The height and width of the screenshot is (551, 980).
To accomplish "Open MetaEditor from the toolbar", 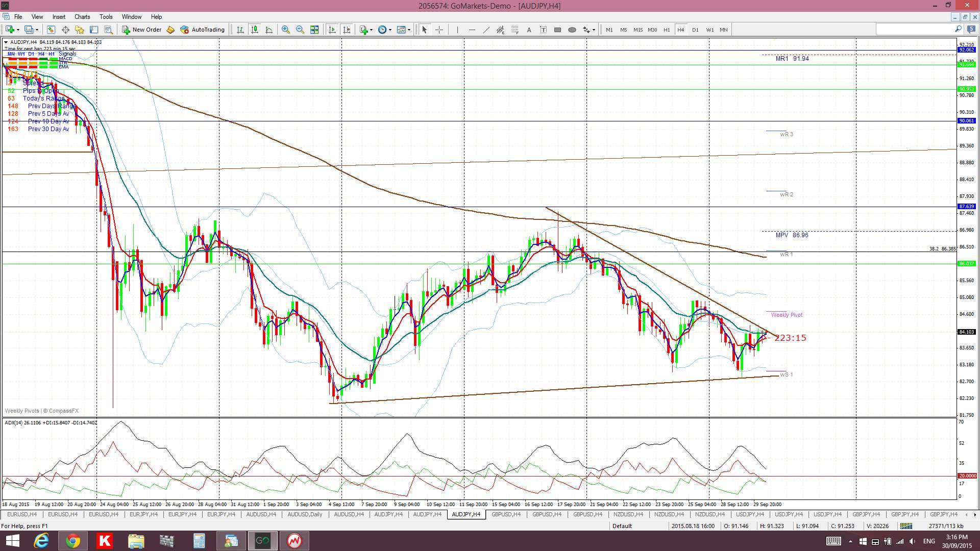I will [170, 30].
